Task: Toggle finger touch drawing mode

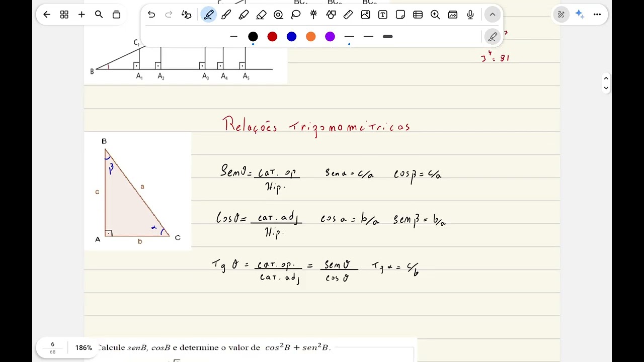Action: 187,15
